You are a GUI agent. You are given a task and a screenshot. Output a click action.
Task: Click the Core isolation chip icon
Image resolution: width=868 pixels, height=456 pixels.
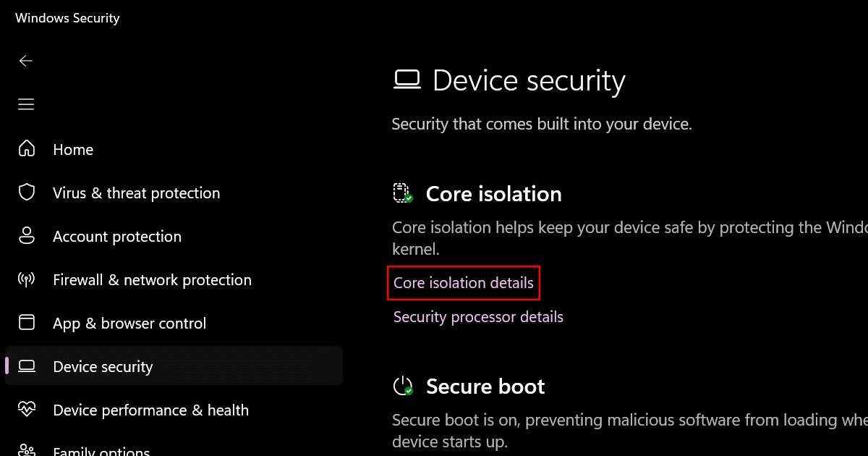click(x=402, y=193)
